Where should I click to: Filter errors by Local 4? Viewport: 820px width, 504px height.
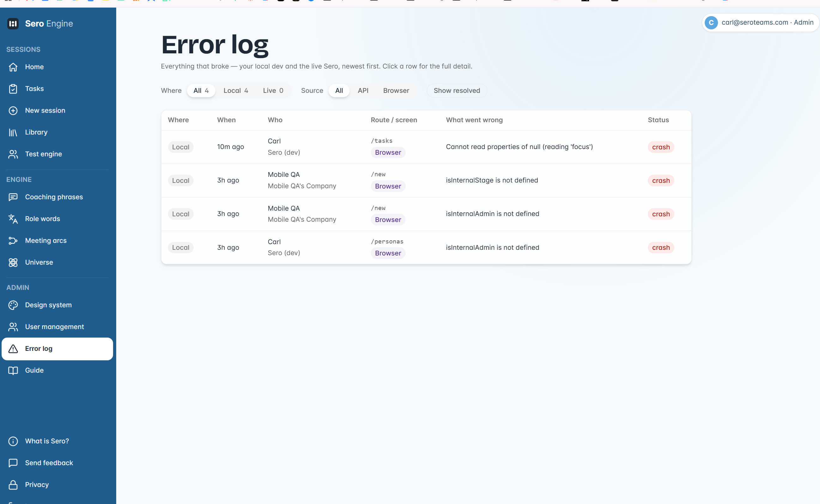[x=236, y=91]
